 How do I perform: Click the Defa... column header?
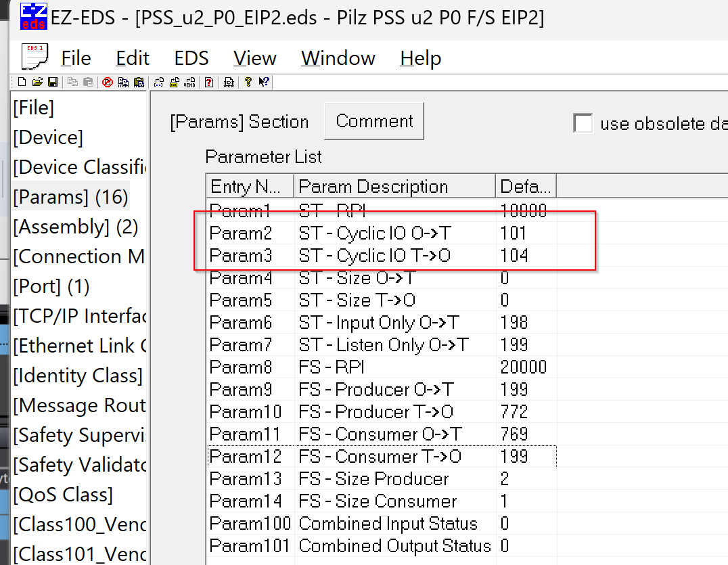(526, 186)
